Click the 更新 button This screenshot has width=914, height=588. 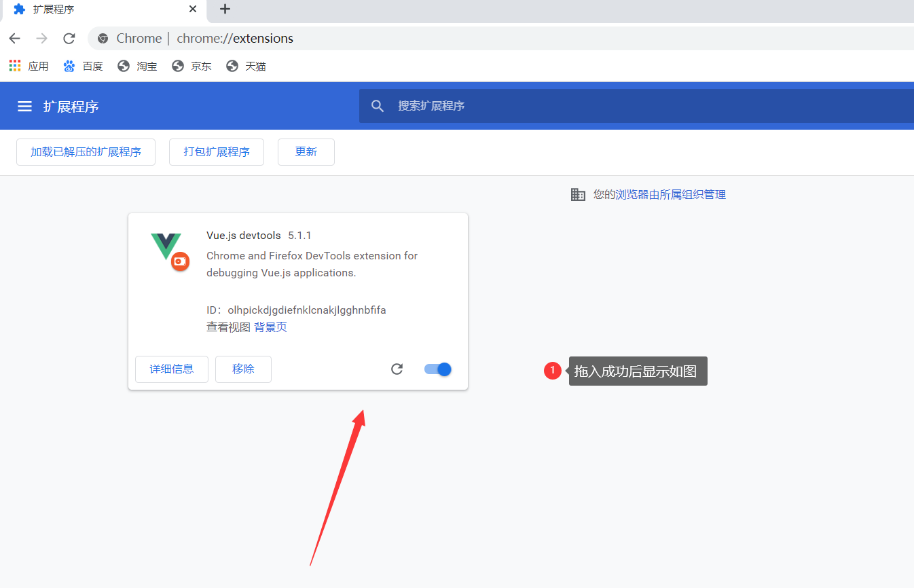[306, 152]
